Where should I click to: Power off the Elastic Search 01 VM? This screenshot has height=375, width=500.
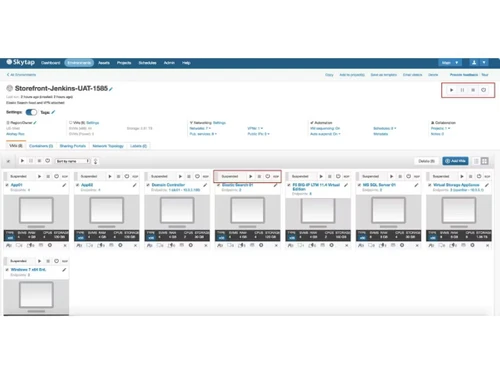click(x=268, y=176)
